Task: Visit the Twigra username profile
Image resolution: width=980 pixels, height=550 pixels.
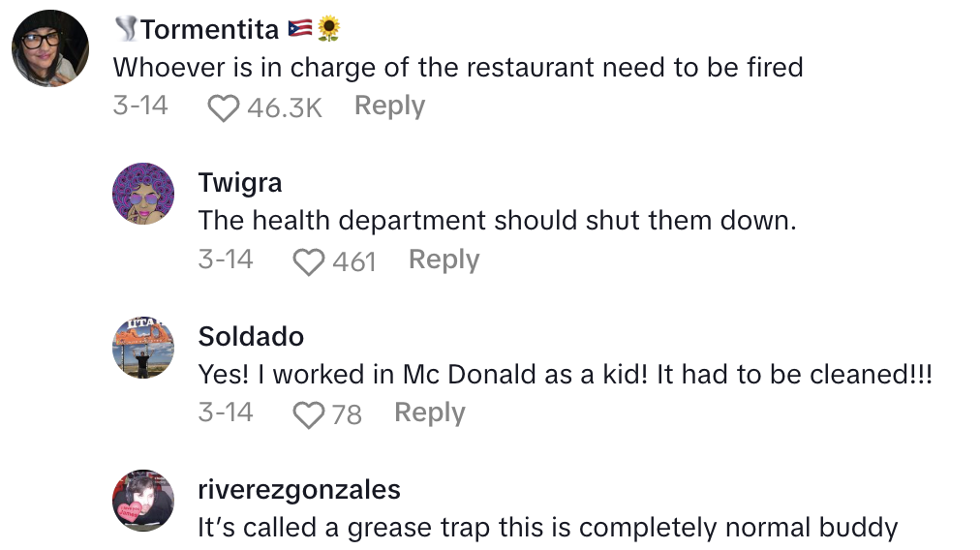Action: (240, 183)
